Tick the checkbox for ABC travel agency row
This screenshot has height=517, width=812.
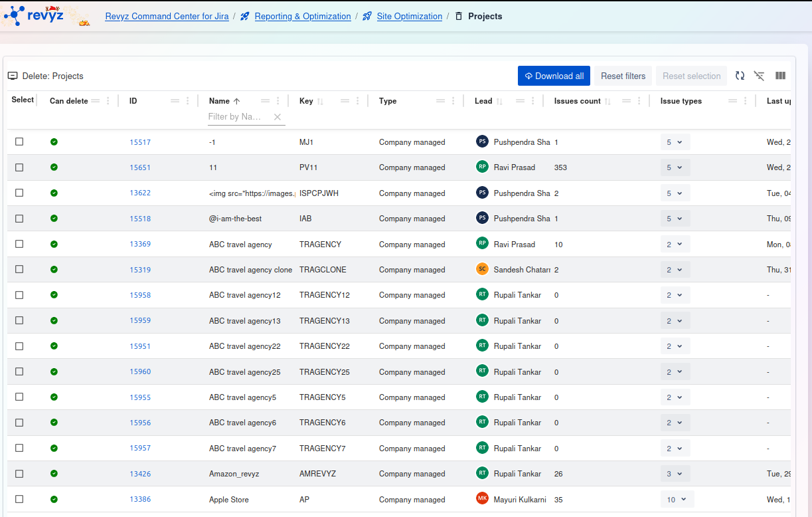(x=19, y=244)
